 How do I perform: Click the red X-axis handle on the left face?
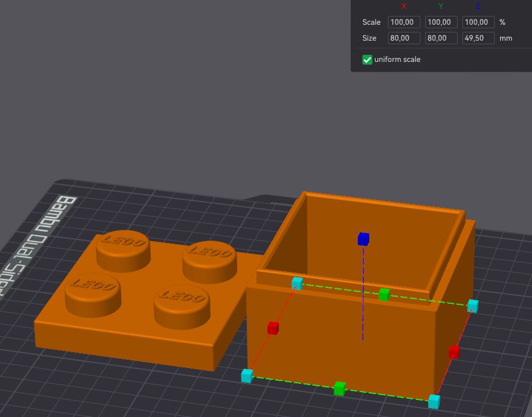coord(272,328)
